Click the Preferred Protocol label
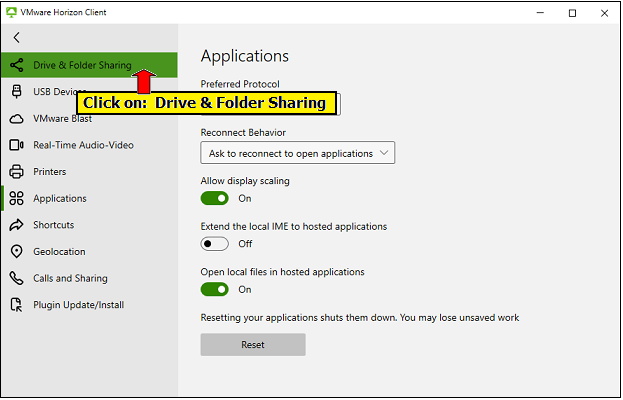Image resolution: width=623 pixels, height=400 pixels. click(x=240, y=84)
